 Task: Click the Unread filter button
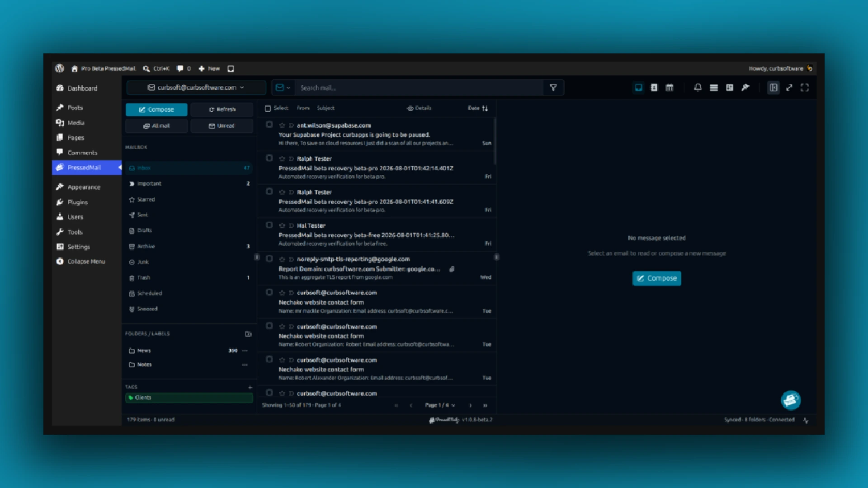pos(222,126)
